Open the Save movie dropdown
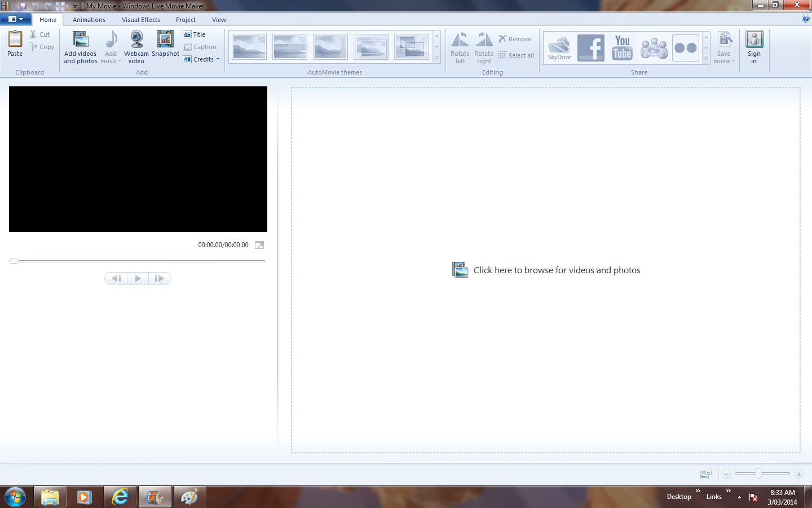This screenshot has width=812, height=508. 724,61
